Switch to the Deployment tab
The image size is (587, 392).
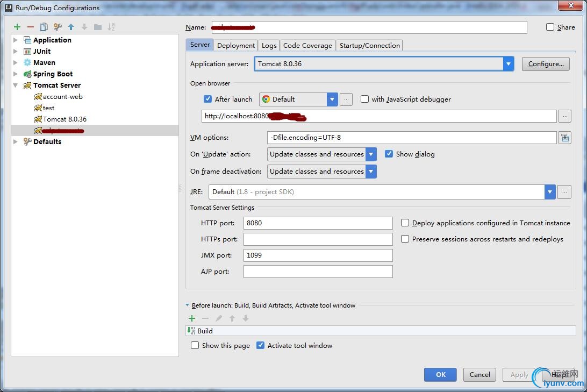click(x=236, y=45)
